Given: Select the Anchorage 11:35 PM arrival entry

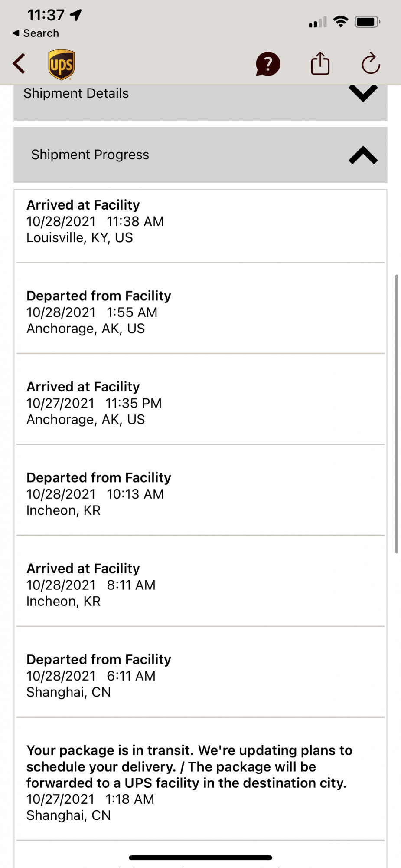Looking at the screenshot, I should coord(200,403).
